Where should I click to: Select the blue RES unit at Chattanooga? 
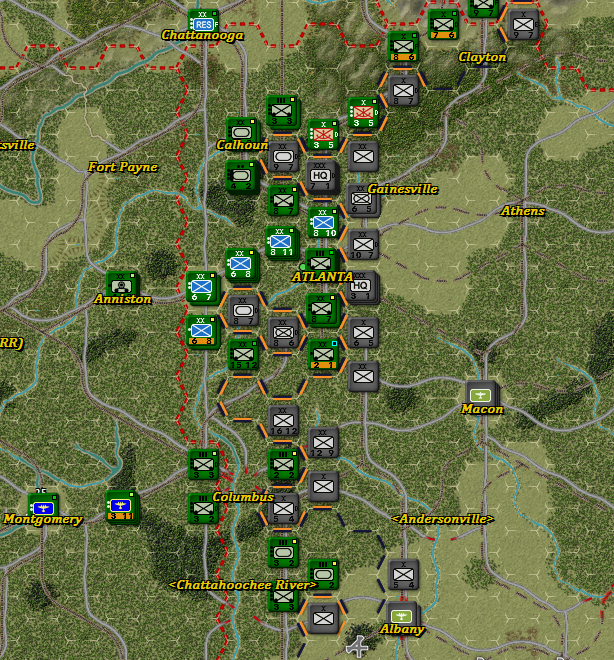(203, 21)
